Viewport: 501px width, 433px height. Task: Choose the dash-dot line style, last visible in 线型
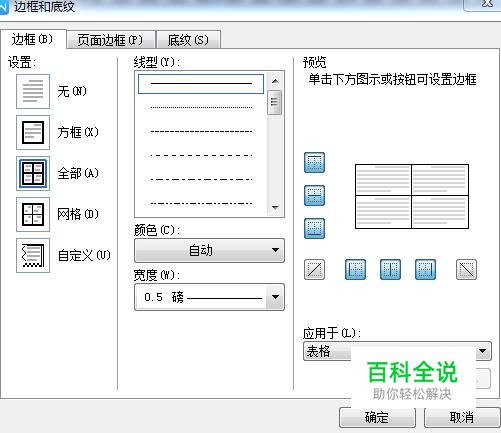coord(201,203)
